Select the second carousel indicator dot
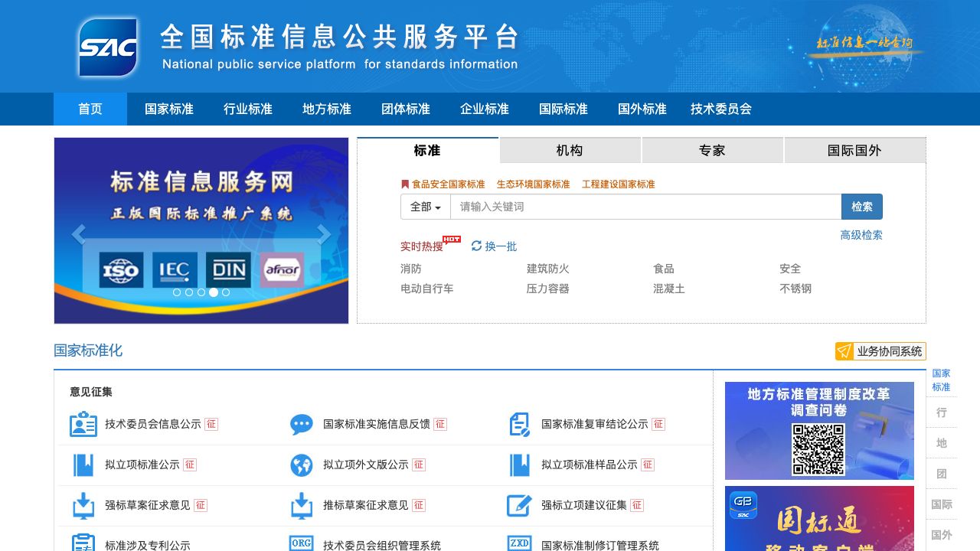 tap(189, 292)
